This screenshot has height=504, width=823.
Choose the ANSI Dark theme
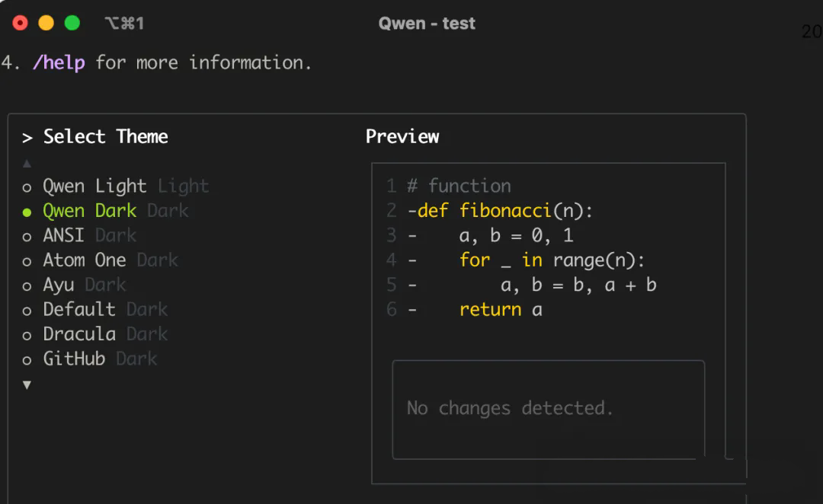click(x=79, y=235)
